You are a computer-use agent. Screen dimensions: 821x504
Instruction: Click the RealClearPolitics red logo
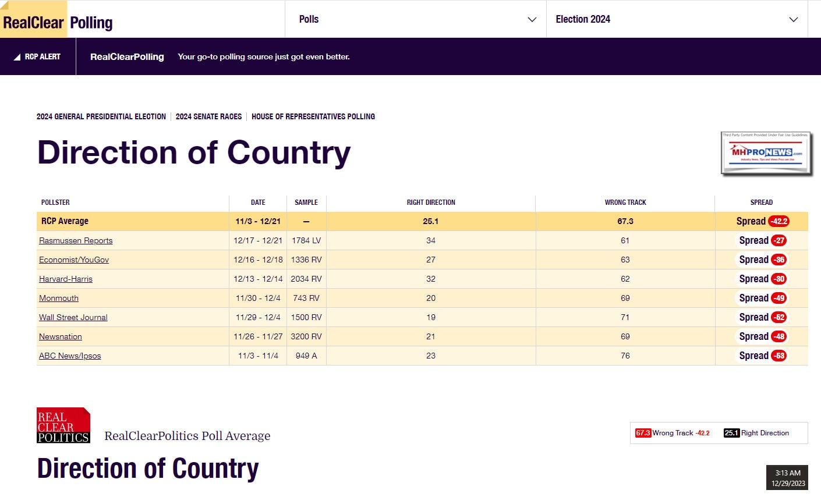63,425
